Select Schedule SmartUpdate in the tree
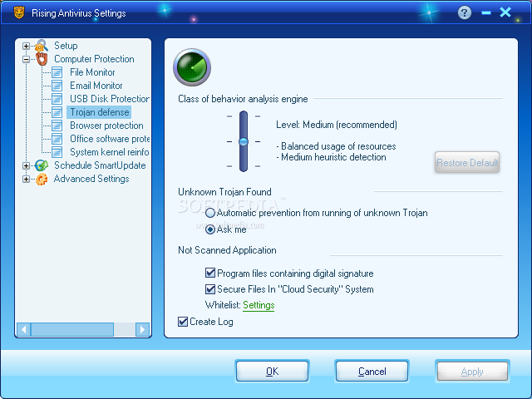 point(100,165)
